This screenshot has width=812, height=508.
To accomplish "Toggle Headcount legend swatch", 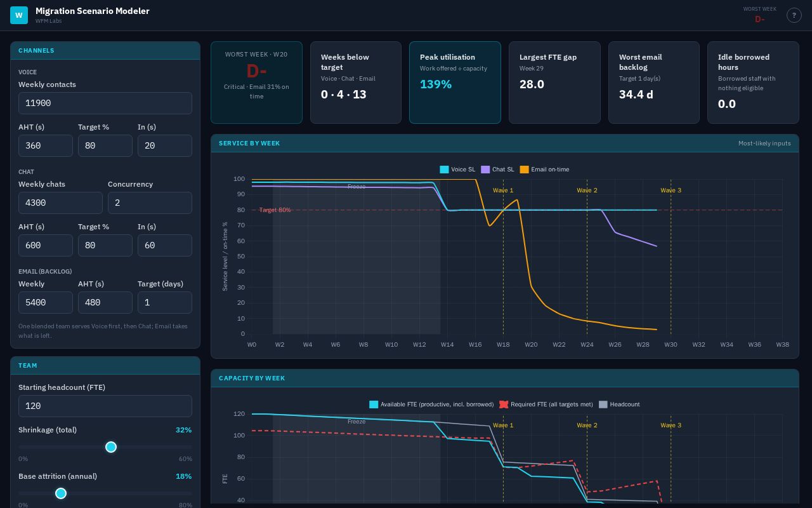I will pos(603,404).
